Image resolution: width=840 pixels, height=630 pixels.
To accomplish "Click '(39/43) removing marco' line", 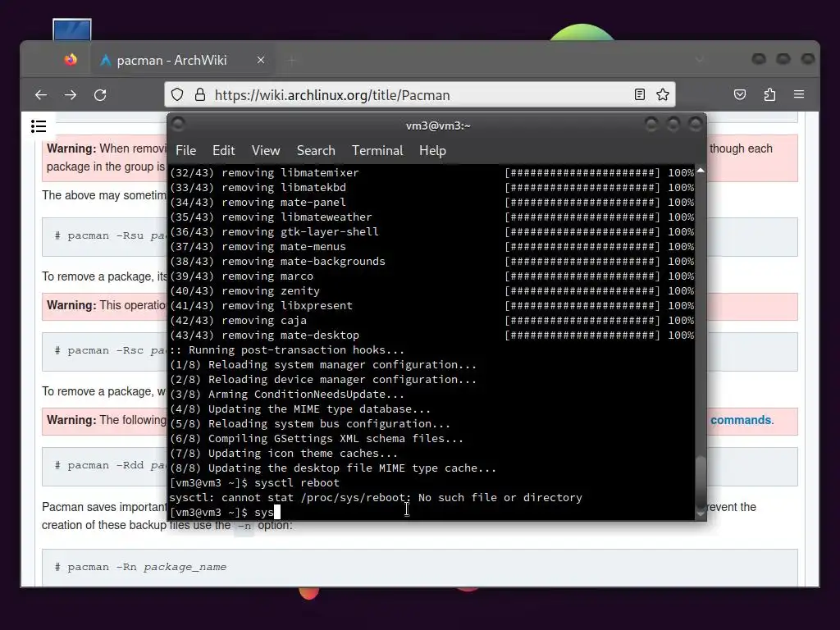I will pyautogui.click(x=242, y=276).
